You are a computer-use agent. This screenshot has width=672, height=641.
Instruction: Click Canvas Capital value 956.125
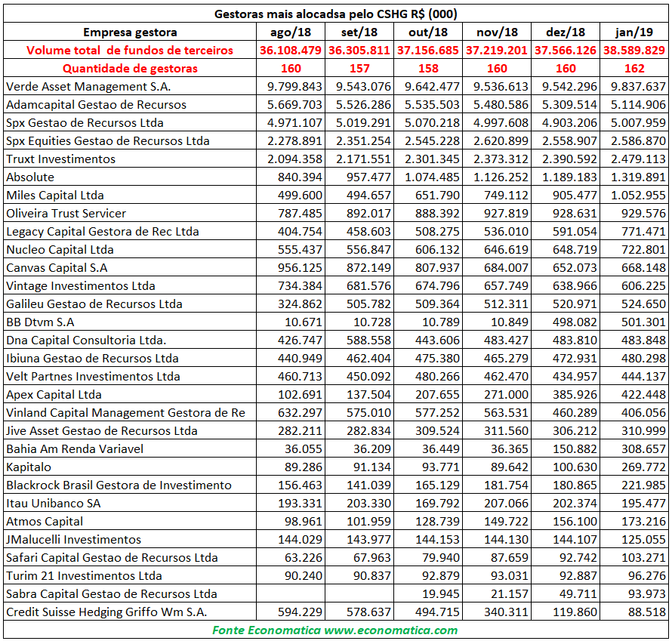pos(300,267)
